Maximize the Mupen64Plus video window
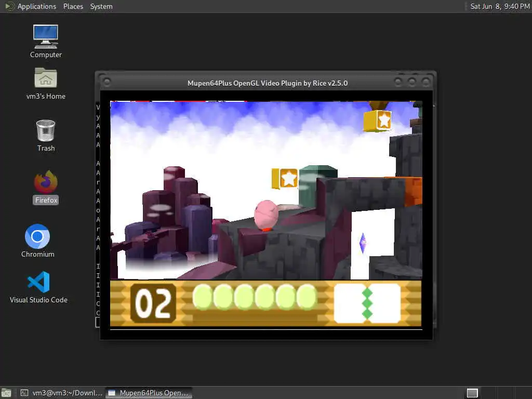Screen dimensions: 532x399 click(x=412, y=82)
